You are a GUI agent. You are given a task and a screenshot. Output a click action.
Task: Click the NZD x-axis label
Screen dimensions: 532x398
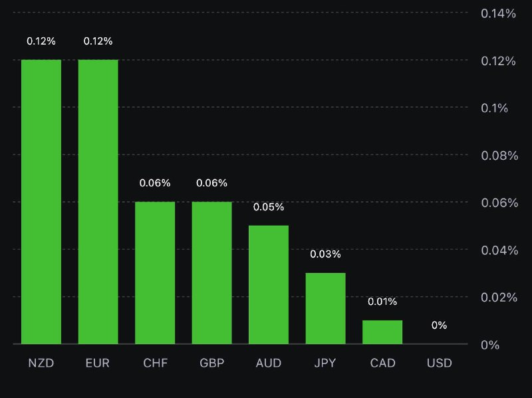tap(41, 363)
